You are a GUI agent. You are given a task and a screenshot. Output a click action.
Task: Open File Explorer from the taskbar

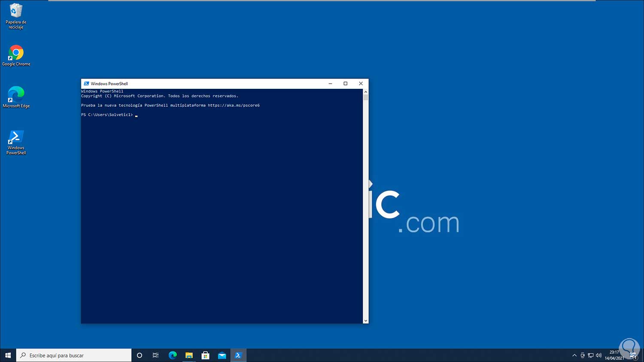coord(189,355)
